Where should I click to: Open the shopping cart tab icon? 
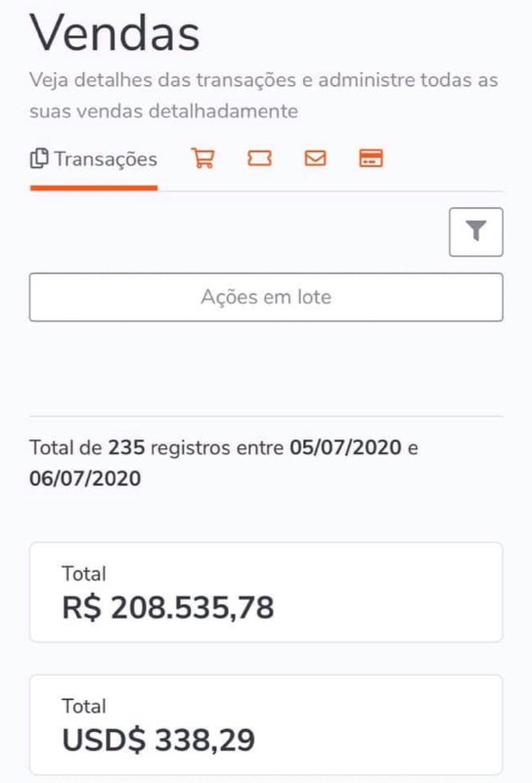202,159
